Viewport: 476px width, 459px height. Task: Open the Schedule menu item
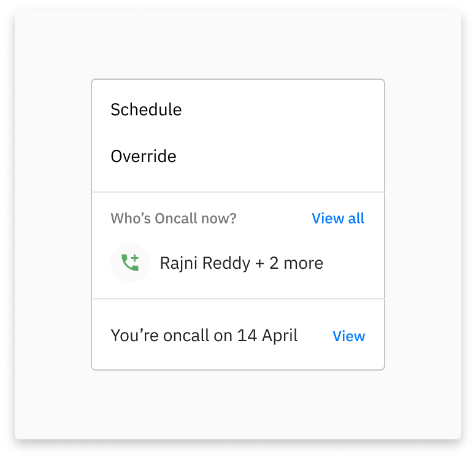(146, 110)
